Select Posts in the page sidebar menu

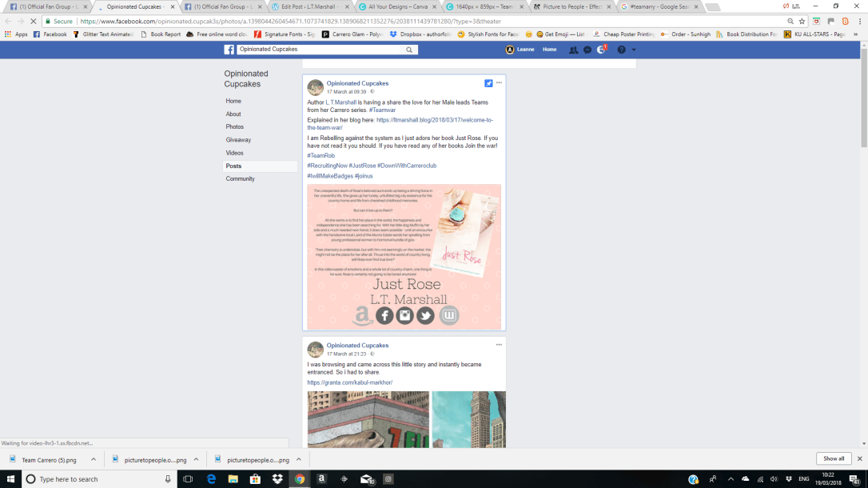pyautogui.click(x=233, y=165)
